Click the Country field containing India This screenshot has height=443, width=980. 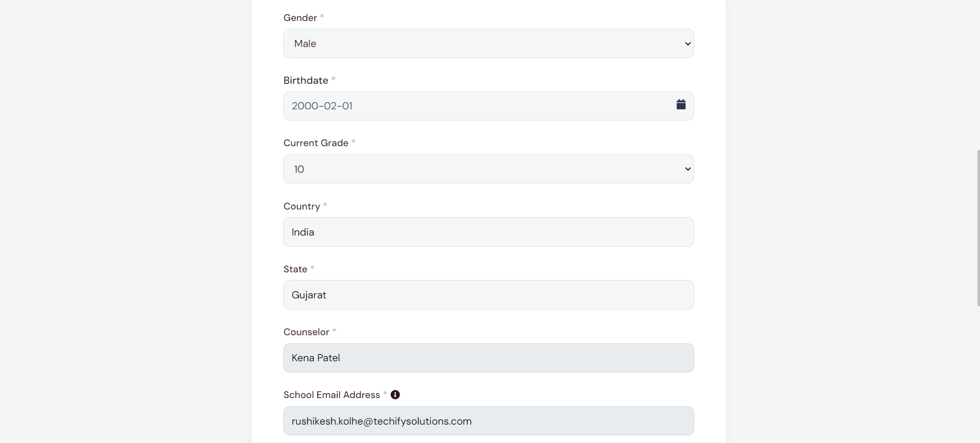tap(488, 232)
